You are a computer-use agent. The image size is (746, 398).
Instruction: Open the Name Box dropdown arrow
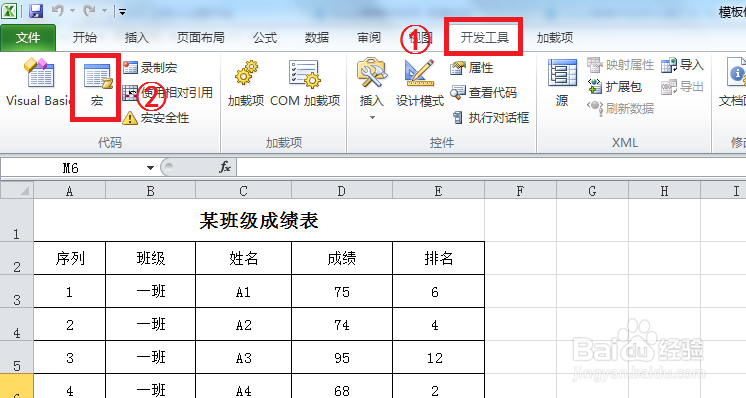pyautogui.click(x=150, y=168)
